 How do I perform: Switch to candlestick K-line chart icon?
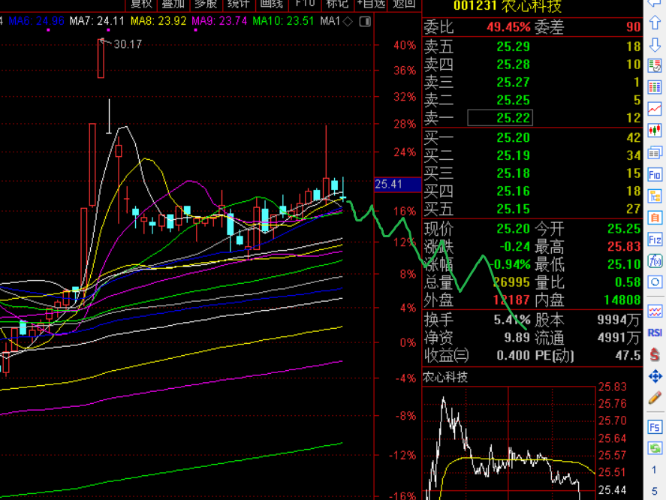click(655, 130)
